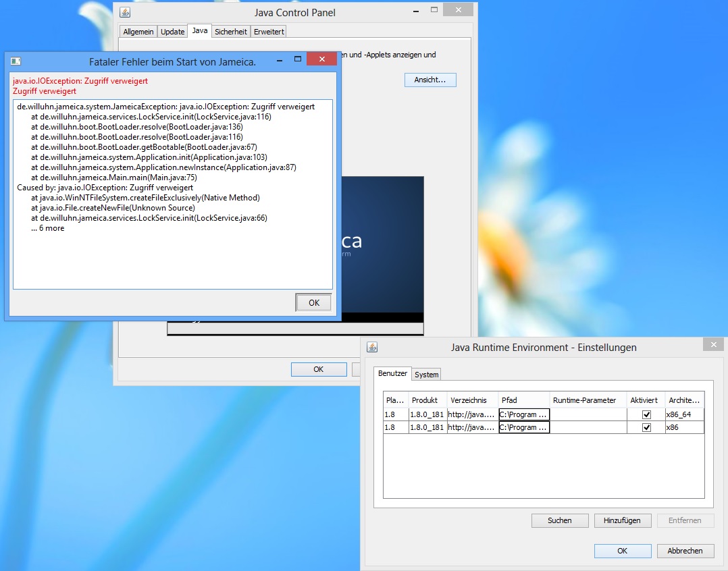The height and width of the screenshot is (571, 728).
Task: Click the File.createNewFile(Unknown Source) line
Action: [x=113, y=208]
